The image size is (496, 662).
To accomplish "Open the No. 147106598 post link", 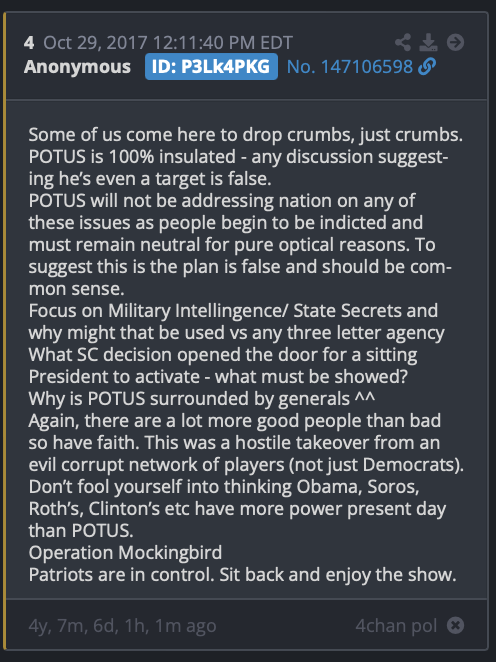I will click(350, 67).
